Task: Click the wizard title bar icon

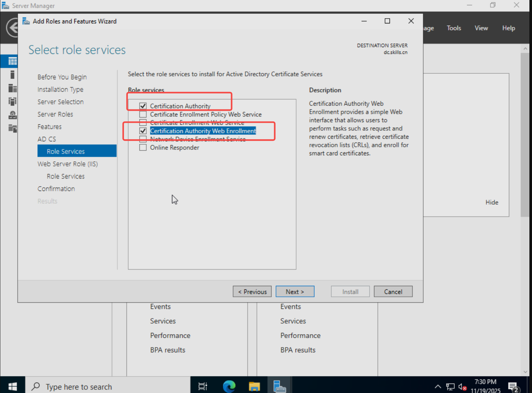Action: coord(26,21)
